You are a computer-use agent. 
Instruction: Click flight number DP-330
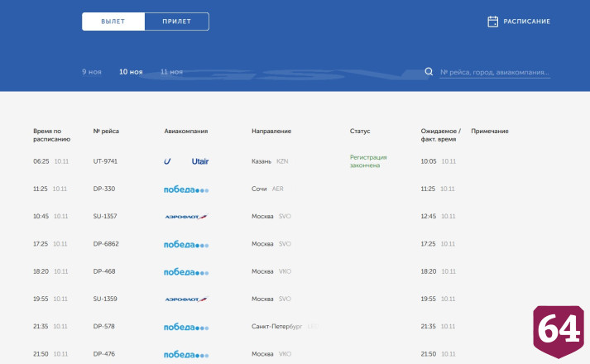[104, 189]
